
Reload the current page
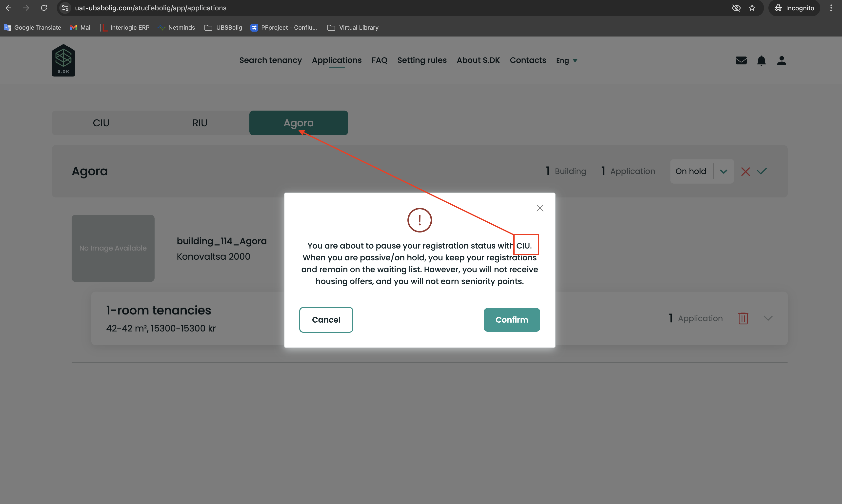[x=44, y=8]
